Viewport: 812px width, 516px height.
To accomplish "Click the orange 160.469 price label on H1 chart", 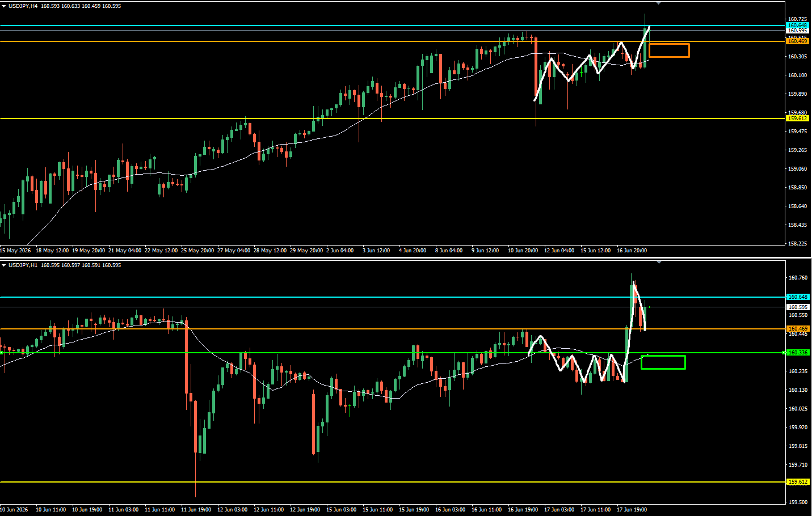I will [x=797, y=329].
